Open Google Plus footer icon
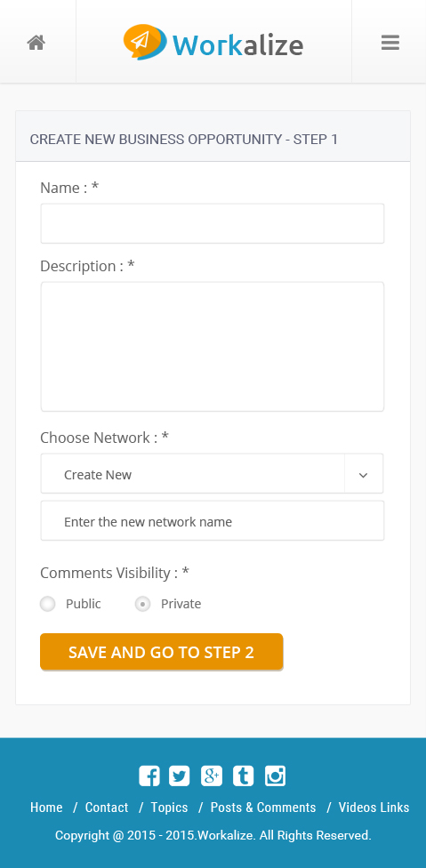Viewport: 426px width, 868px height. 212,776
